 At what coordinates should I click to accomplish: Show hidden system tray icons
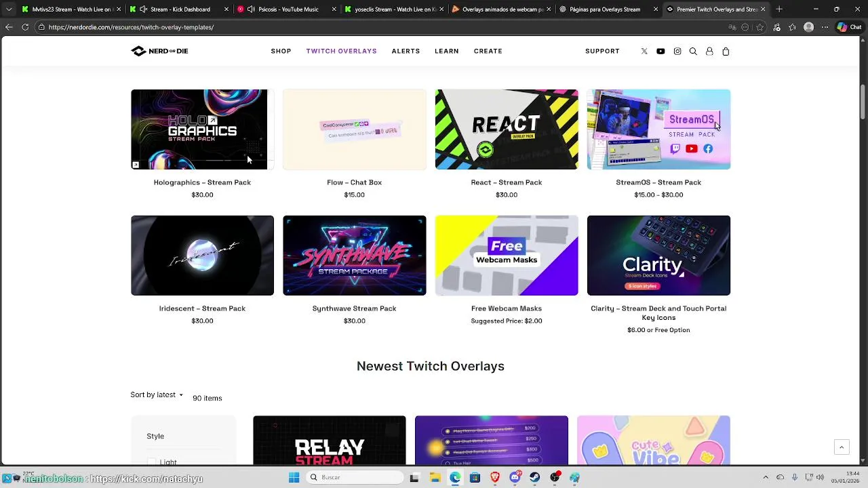(x=766, y=477)
